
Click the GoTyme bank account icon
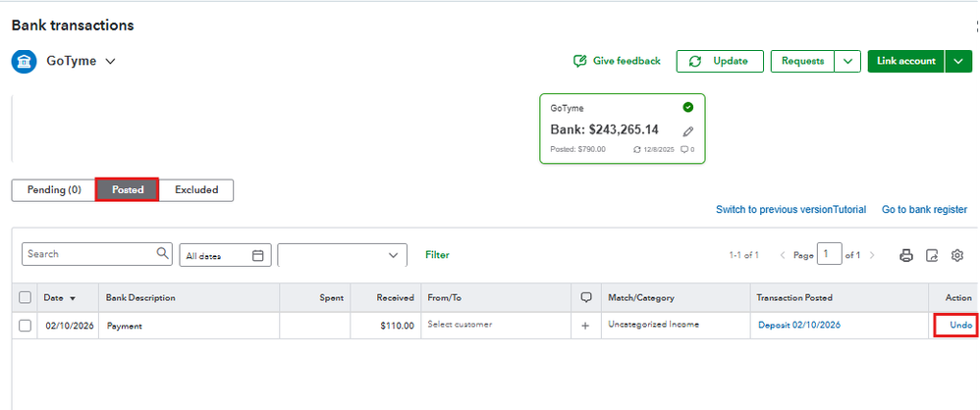25,61
